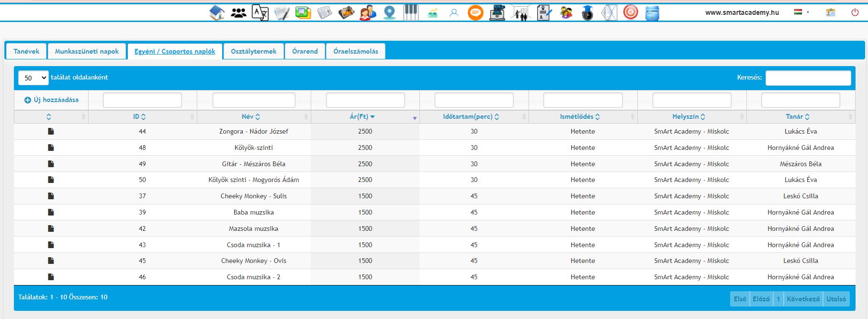Open the Munkaszüneti napok tab
The image size is (868, 319).
[87, 51]
